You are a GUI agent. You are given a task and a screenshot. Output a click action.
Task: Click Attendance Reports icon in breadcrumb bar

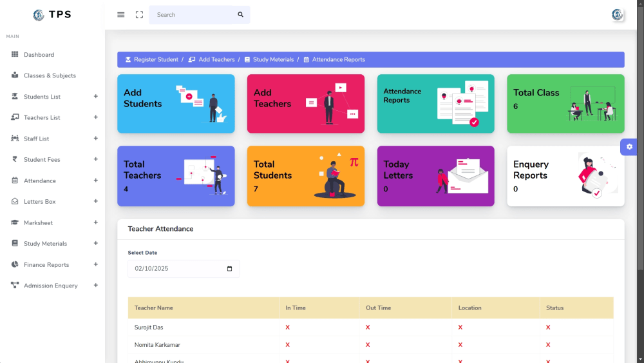coord(306,59)
